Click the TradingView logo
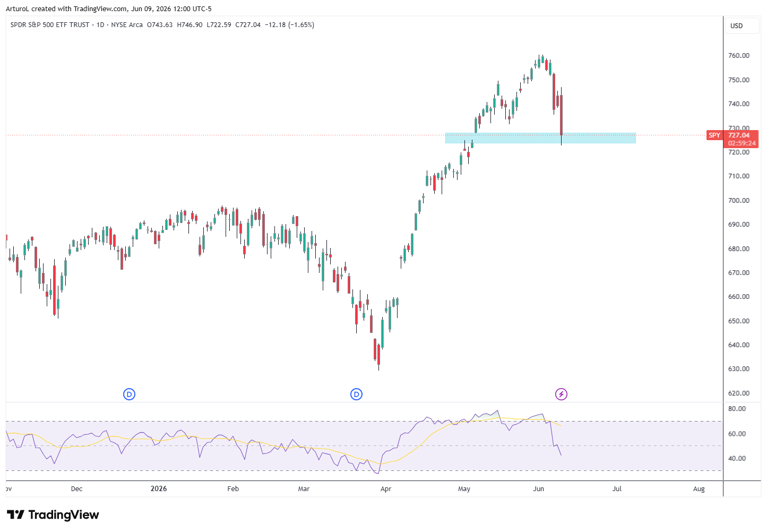Screen dimensions: 767x532 click(x=53, y=514)
